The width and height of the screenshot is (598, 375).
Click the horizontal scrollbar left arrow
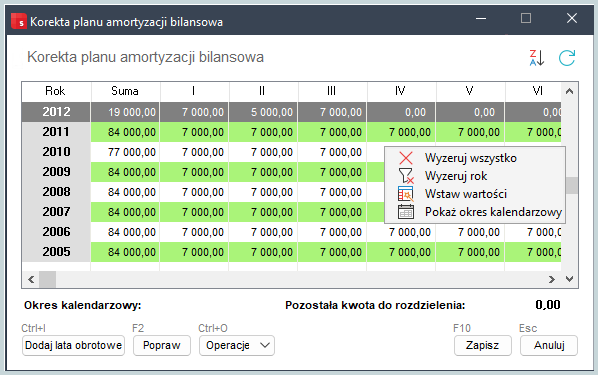click(x=31, y=279)
